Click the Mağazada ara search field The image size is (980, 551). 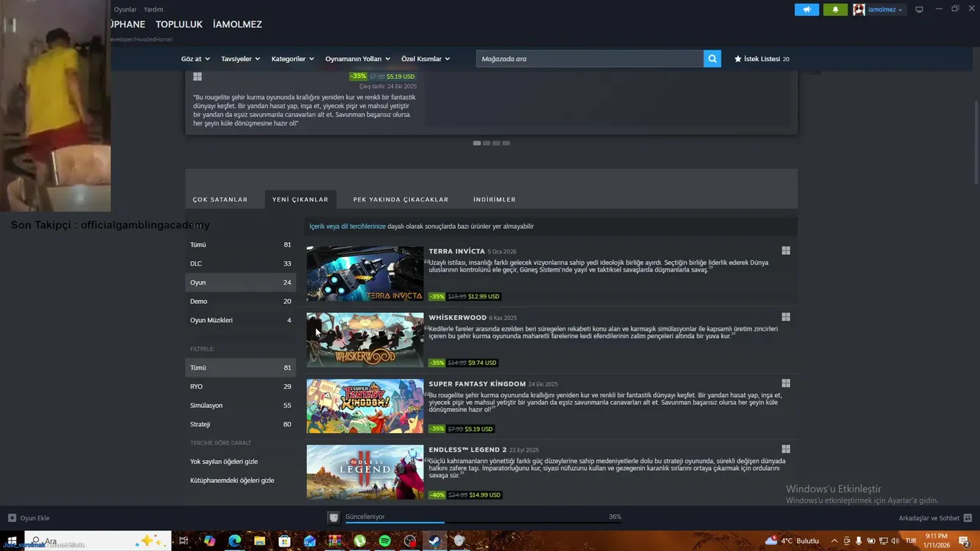click(590, 59)
